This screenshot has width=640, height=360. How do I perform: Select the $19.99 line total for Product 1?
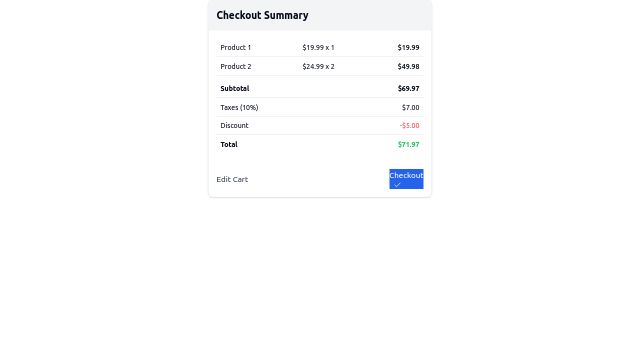408,47
